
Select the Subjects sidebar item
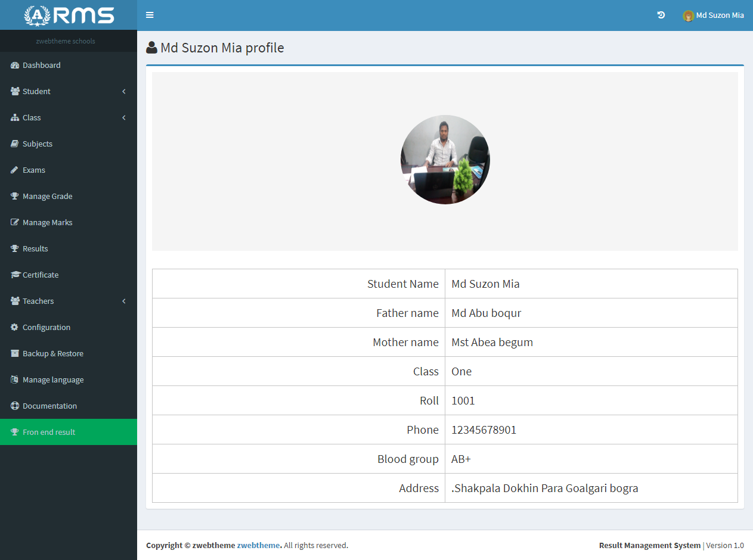38,144
